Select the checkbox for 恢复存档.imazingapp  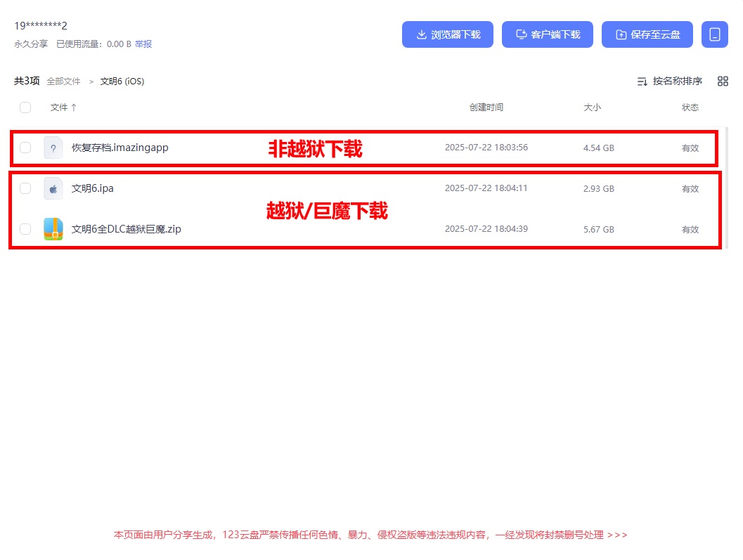25,148
